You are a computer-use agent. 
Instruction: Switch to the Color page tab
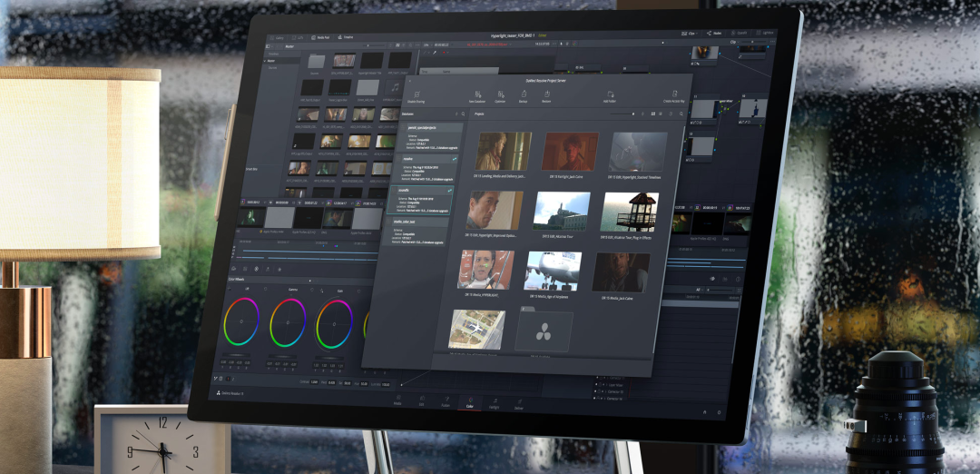(x=470, y=402)
